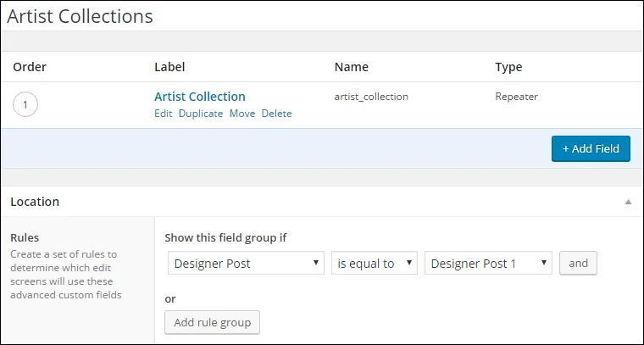Click Move link for Artist Collection field
Viewport: 644px width, 345px height.
[242, 114]
